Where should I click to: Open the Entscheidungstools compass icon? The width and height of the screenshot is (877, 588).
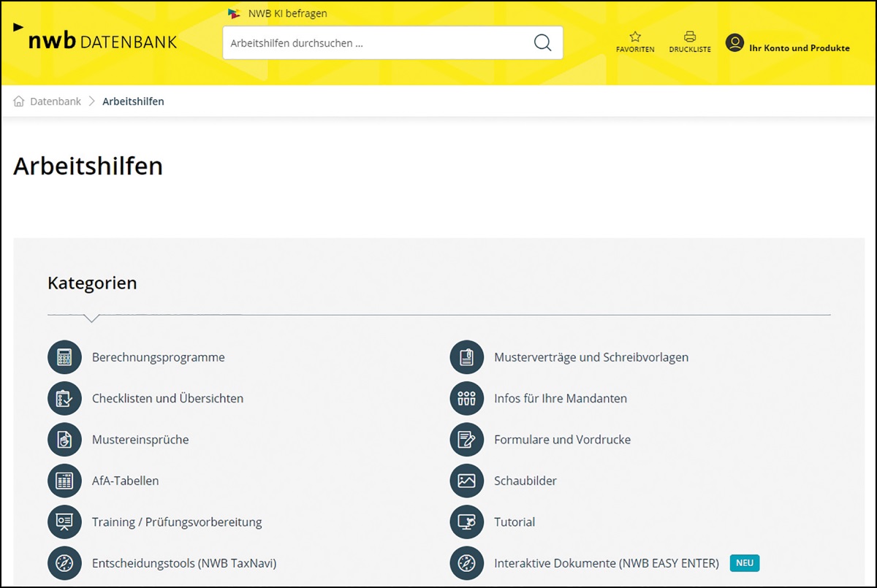click(x=64, y=563)
